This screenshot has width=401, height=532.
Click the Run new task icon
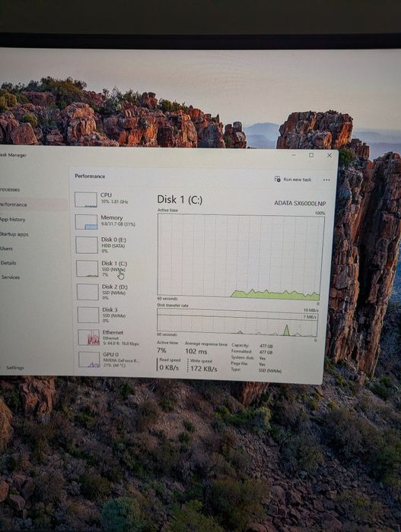coord(277,179)
